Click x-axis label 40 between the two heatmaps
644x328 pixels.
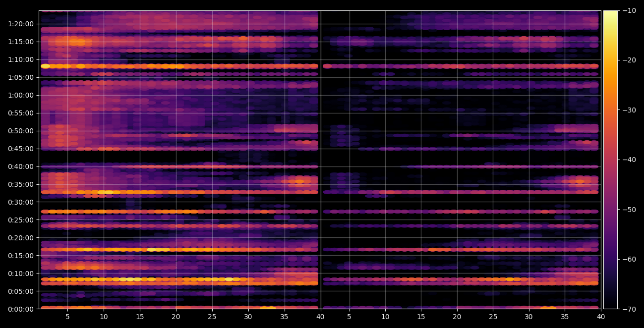coord(321,317)
